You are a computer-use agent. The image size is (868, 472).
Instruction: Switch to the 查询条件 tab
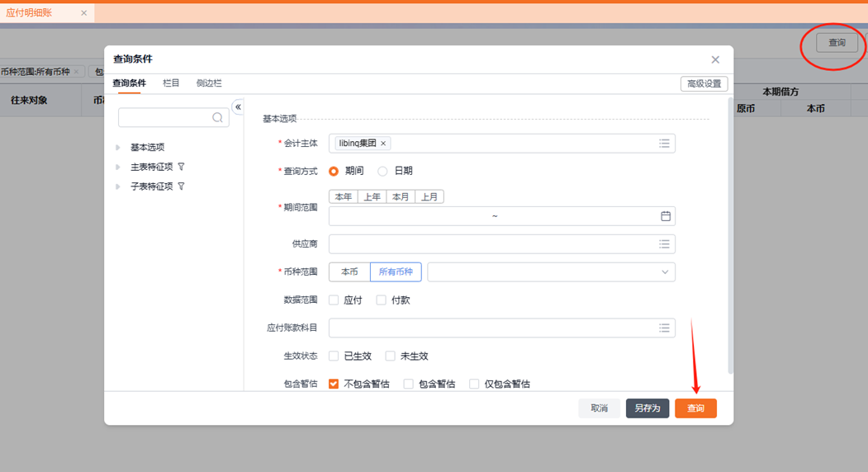click(129, 83)
